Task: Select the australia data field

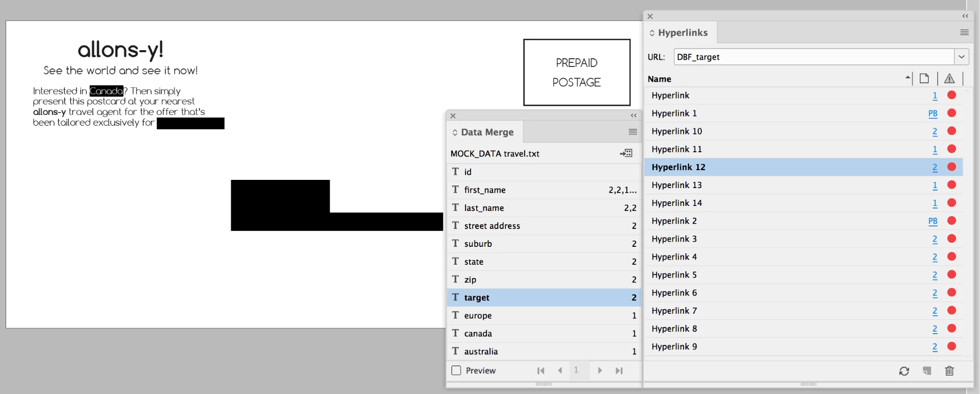Action: [x=544, y=352]
